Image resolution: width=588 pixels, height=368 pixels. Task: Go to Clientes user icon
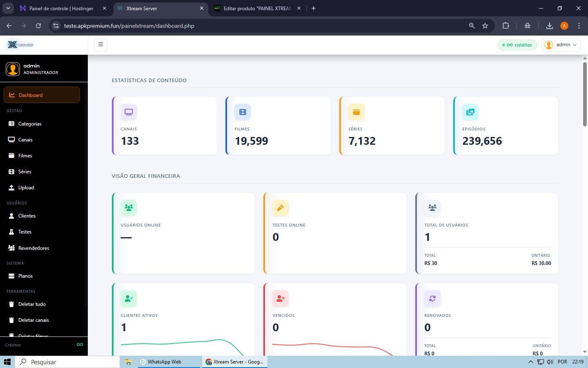tap(11, 216)
